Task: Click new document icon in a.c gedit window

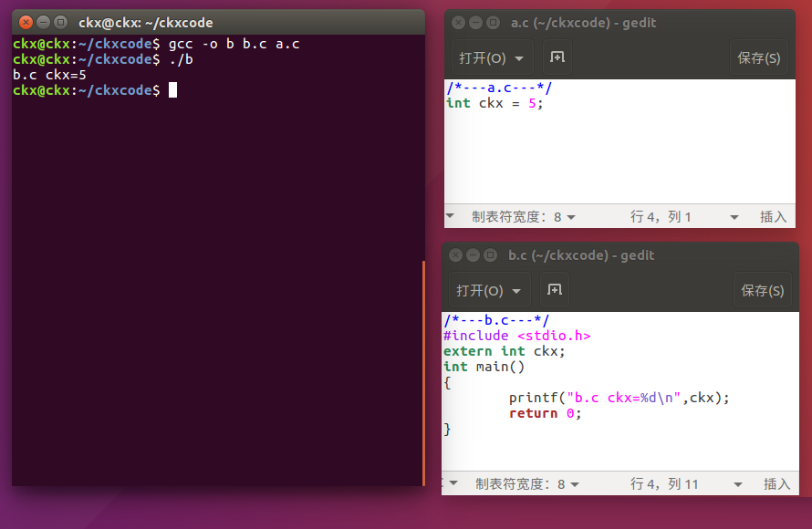Action: pyautogui.click(x=557, y=57)
